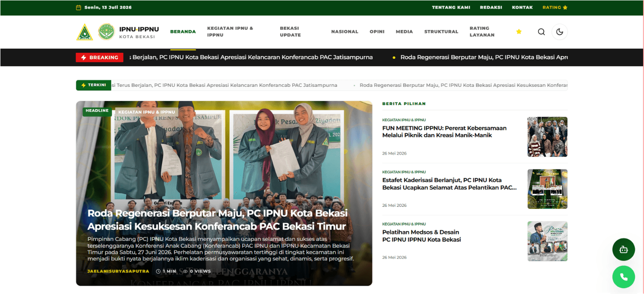Click the eye icon next to 0 VIEWS
Viewport: 644px width, 294px height.
185,271
